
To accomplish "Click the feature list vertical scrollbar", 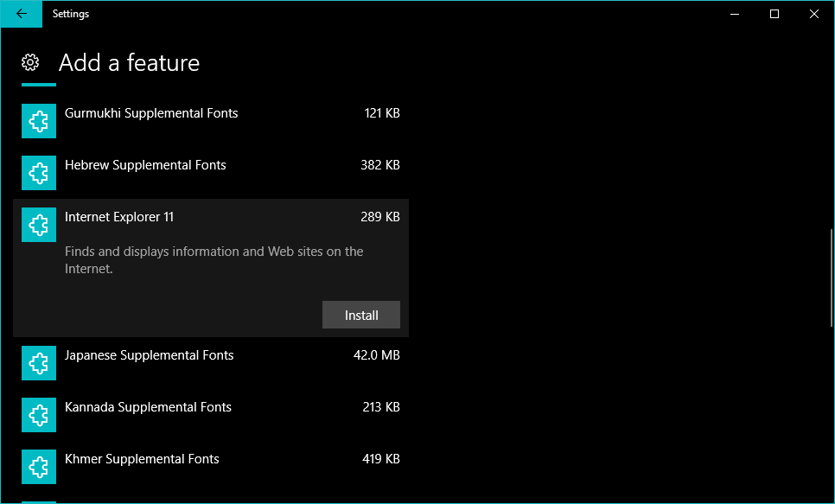I will click(x=832, y=277).
